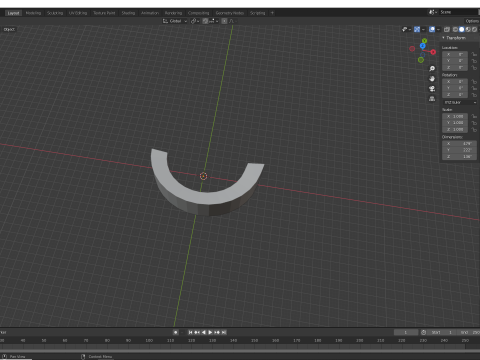Select rendered viewport shading
480x360 pixels.
(x=474, y=29)
